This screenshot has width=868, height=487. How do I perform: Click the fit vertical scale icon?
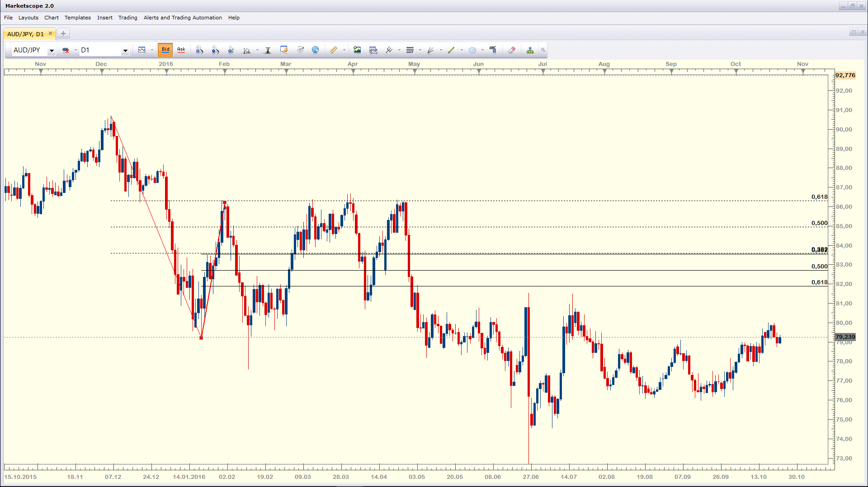pos(268,50)
